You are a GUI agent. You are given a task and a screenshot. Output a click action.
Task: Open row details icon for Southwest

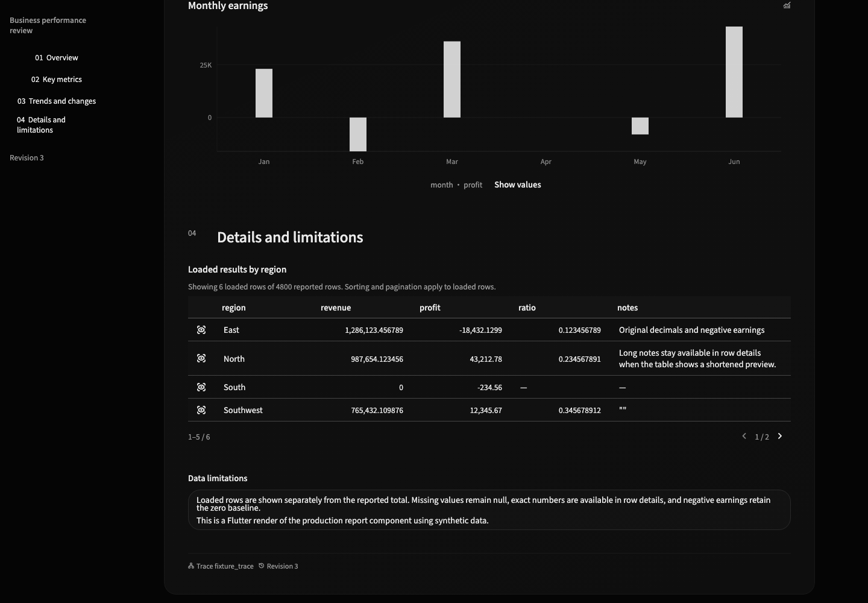[x=201, y=410]
